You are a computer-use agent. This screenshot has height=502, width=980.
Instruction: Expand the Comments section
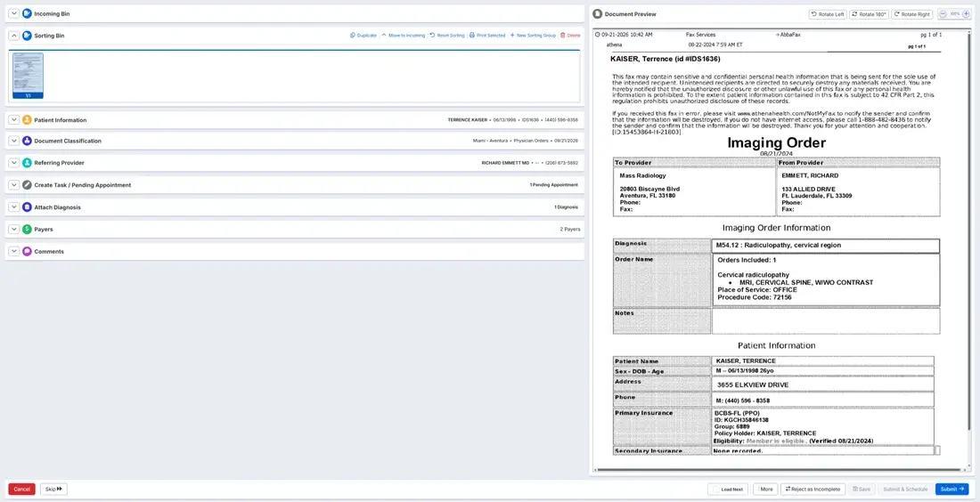coord(14,252)
